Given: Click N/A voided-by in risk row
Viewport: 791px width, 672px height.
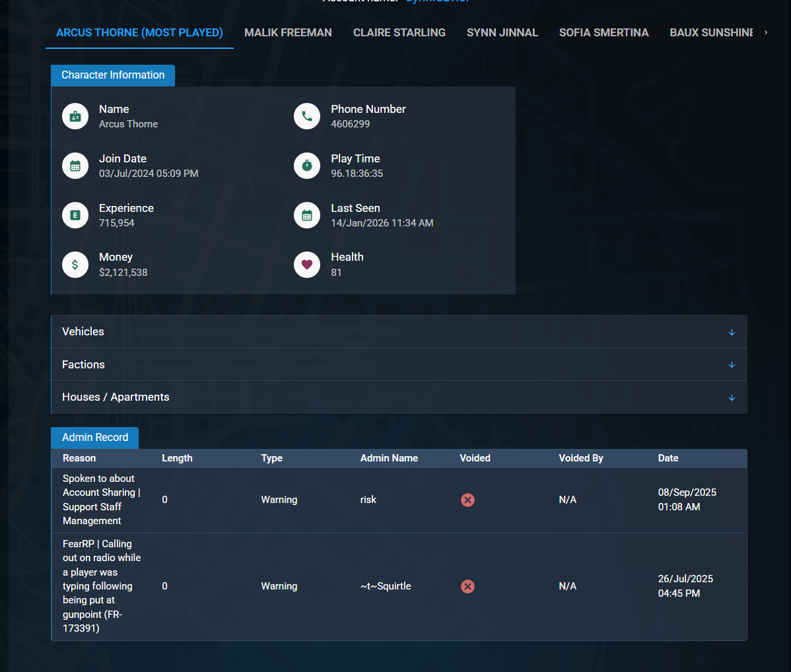Looking at the screenshot, I should tap(568, 500).
